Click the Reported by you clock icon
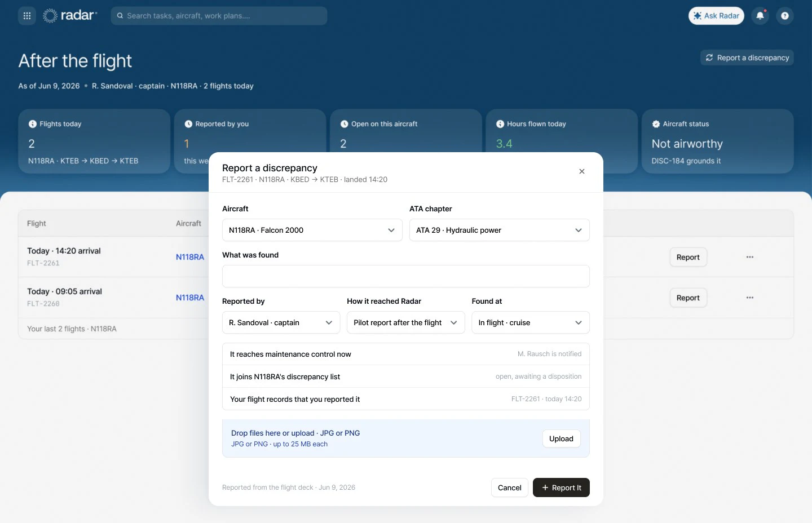The width and height of the screenshot is (812, 523). (188, 124)
